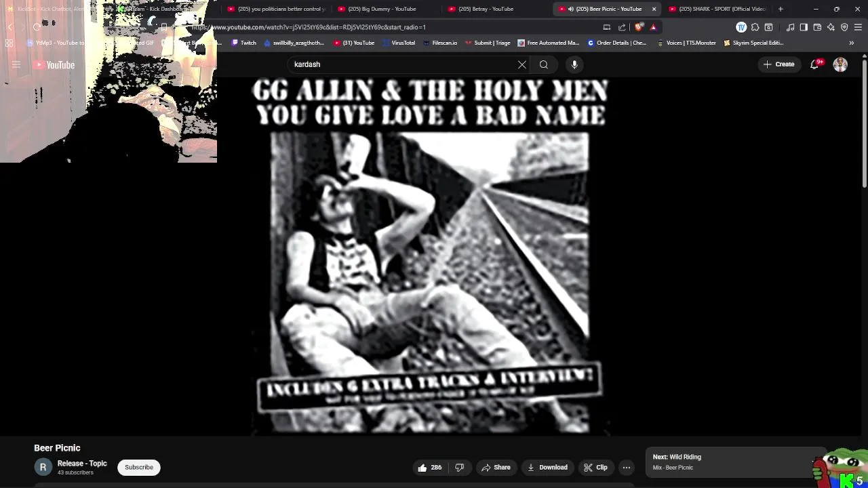Open the Brave Wallet icon
Viewport: 868px width, 488px height.
tap(817, 27)
